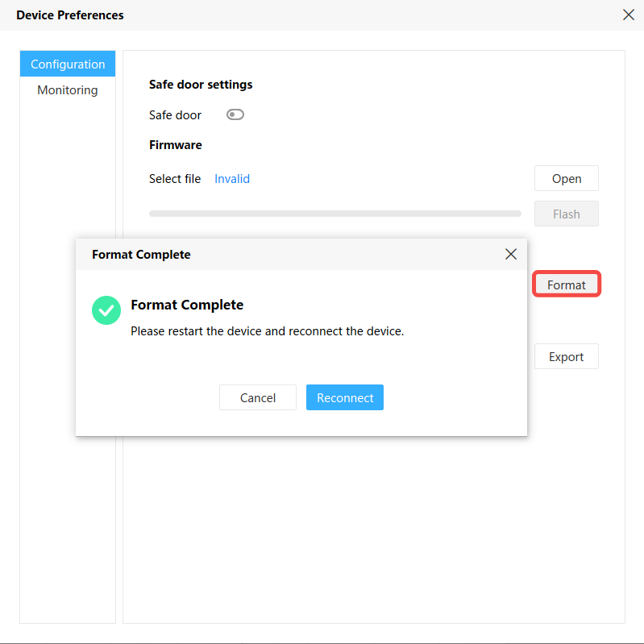Click the Device Preferences window title
Viewport: 644px width, 644px height.
70,15
